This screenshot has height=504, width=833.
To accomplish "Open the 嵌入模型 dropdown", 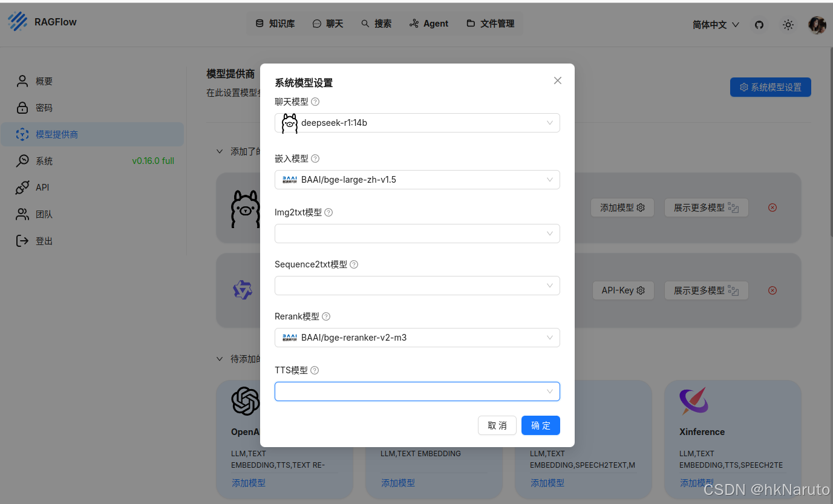I will [x=417, y=180].
